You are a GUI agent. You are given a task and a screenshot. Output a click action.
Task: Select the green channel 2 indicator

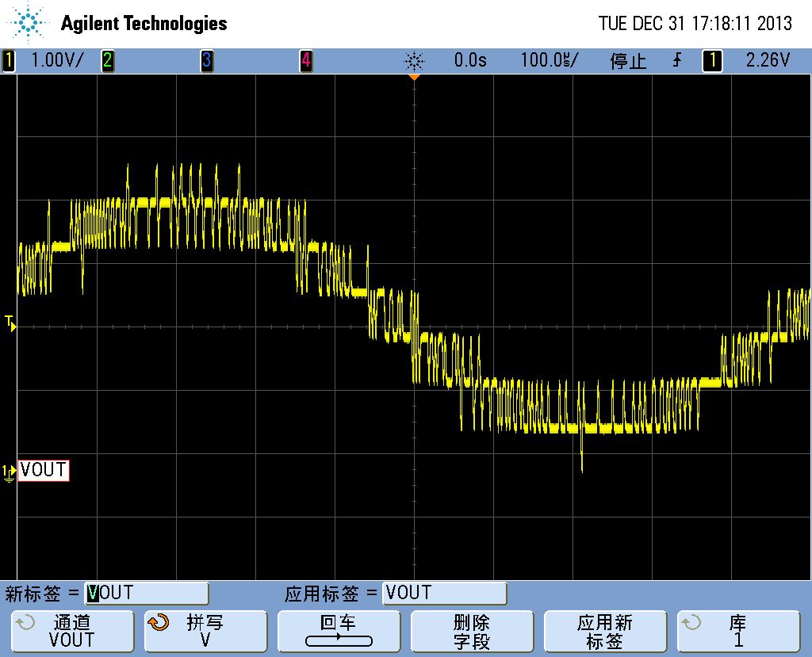pos(107,60)
